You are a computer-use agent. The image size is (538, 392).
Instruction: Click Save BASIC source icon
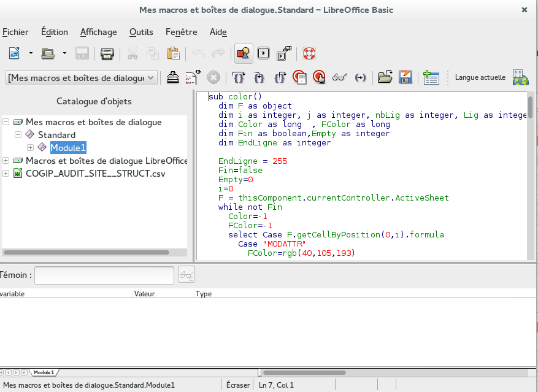pos(405,77)
